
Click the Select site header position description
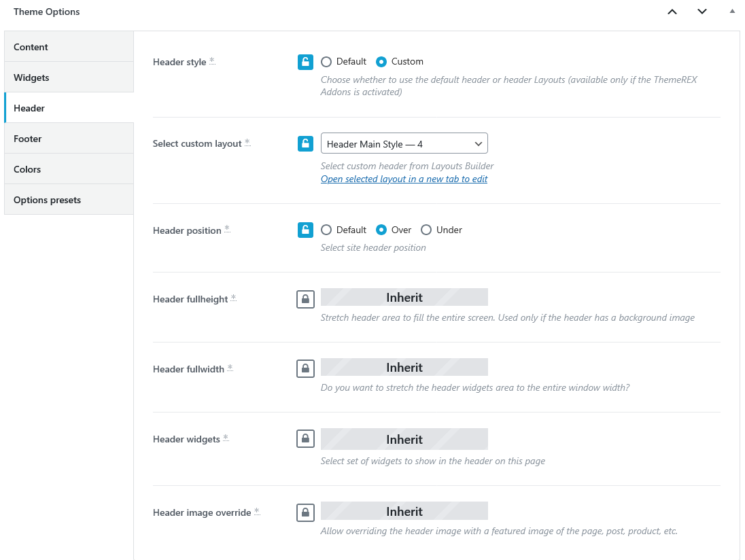tap(373, 247)
